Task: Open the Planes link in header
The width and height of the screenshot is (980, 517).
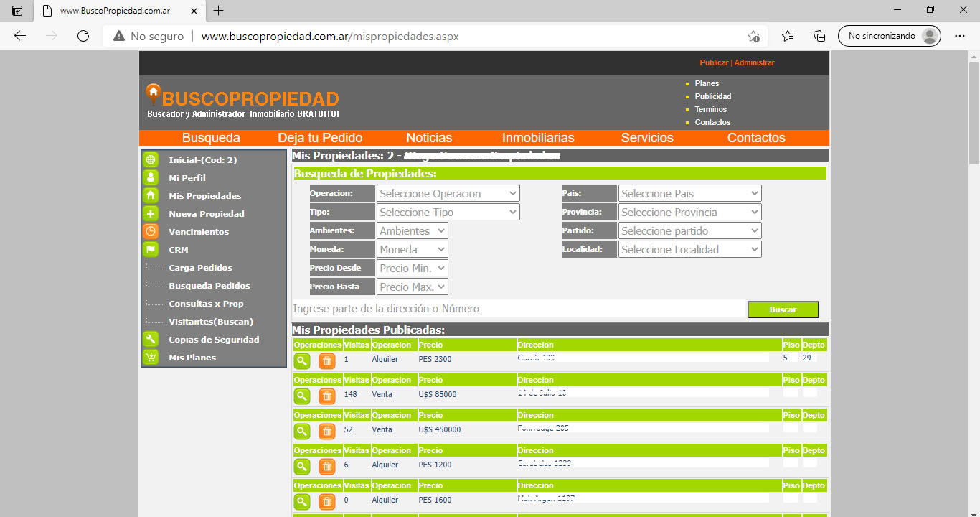Action: (x=707, y=83)
